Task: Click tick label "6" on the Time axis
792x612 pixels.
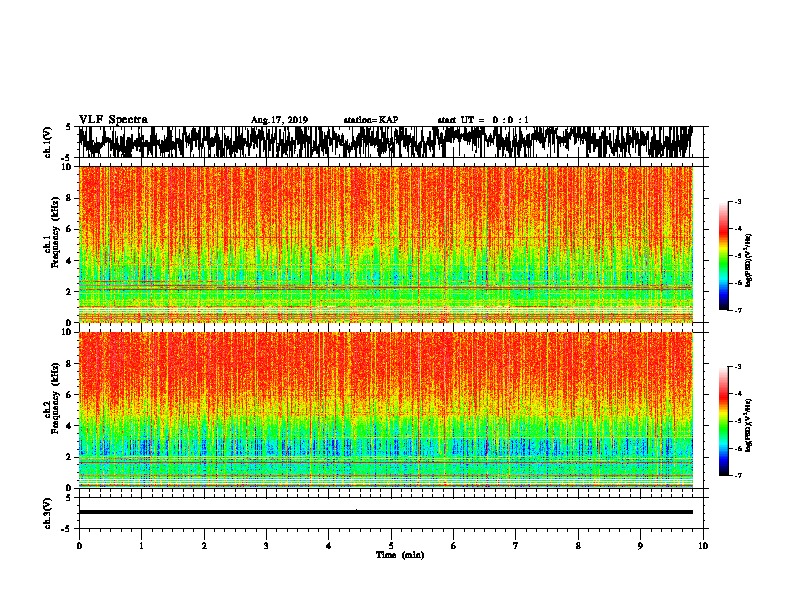Action: click(x=453, y=546)
